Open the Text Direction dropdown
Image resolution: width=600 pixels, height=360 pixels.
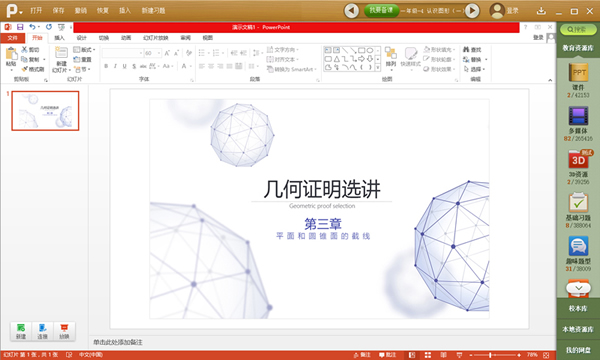point(282,50)
